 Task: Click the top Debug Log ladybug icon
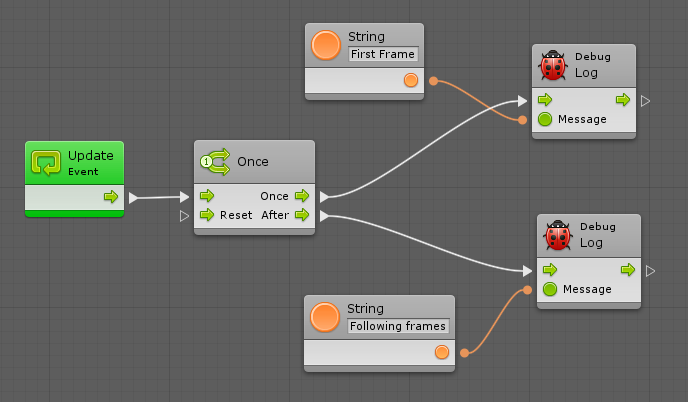coord(552,65)
